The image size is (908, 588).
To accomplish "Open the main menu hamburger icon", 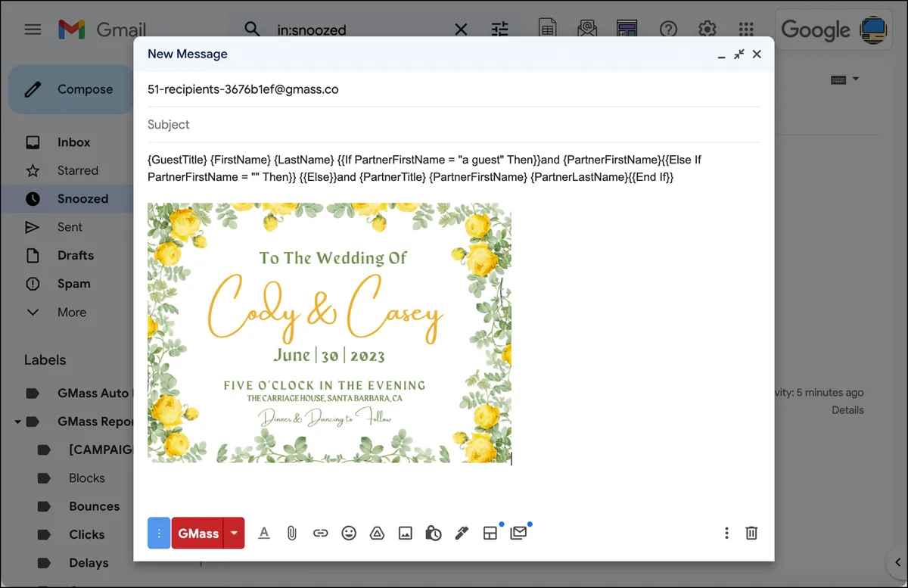I will click(x=33, y=30).
